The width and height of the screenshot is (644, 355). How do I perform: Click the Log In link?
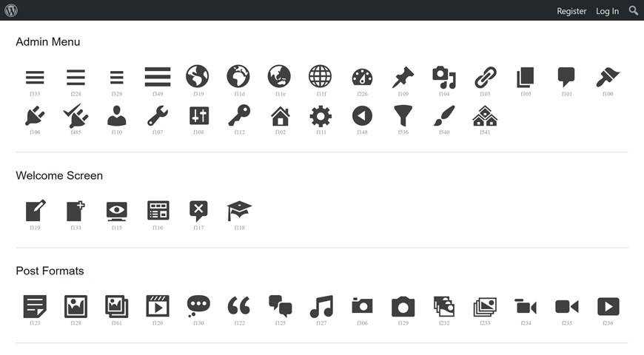coord(607,11)
